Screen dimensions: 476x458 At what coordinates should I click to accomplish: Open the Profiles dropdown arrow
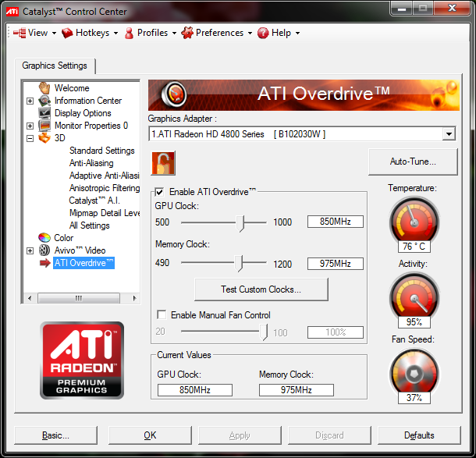point(174,33)
